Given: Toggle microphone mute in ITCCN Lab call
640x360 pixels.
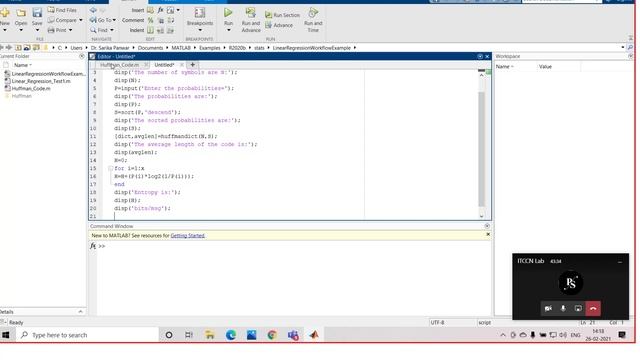Looking at the screenshot, I should [563, 309].
